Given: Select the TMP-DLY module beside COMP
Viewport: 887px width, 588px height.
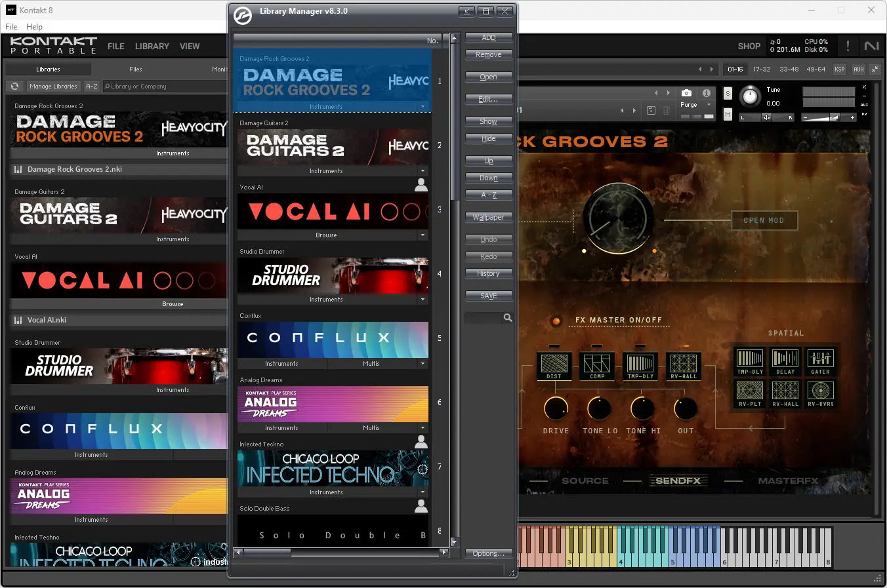Looking at the screenshot, I should click(x=640, y=366).
